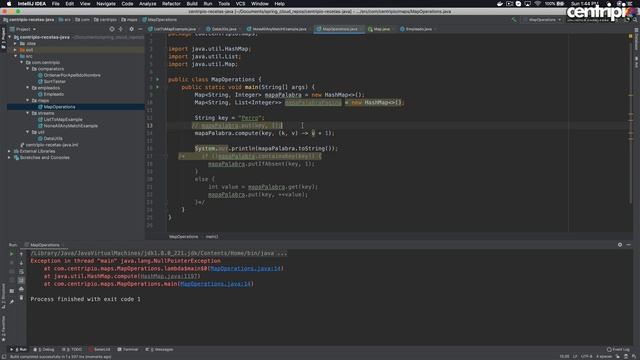The image size is (640, 360).
Task: Click expand/collapse all icon in Project panel
Action: click(121, 29)
